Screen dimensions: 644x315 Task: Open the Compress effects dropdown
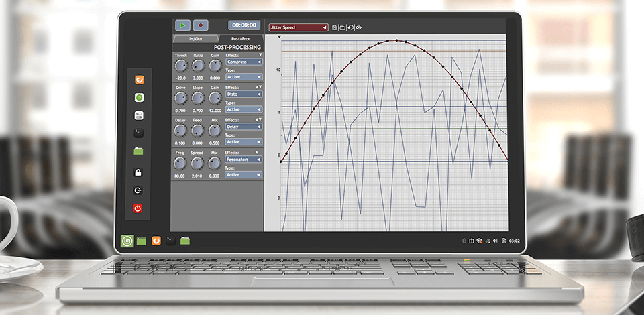point(244,62)
